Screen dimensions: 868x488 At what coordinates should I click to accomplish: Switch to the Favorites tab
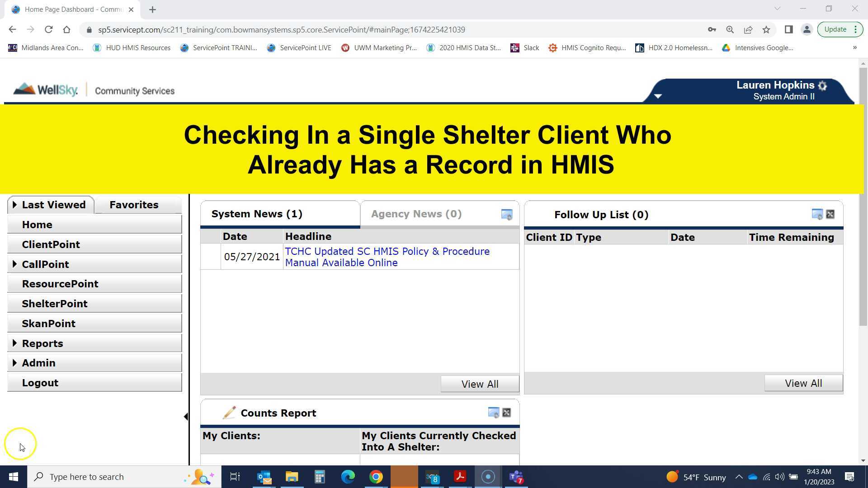point(134,205)
